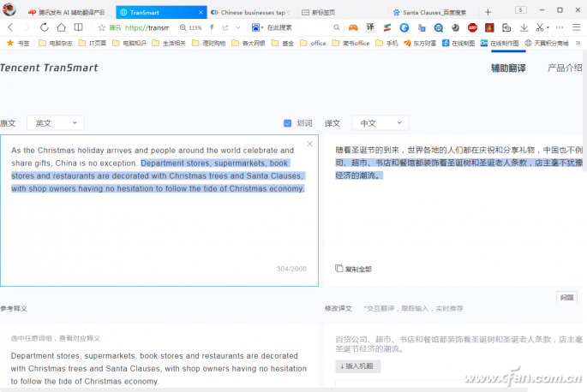Open the browser home page icon
This screenshot has height=392, width=587.
pyautogui.click(x=62, y=27)
